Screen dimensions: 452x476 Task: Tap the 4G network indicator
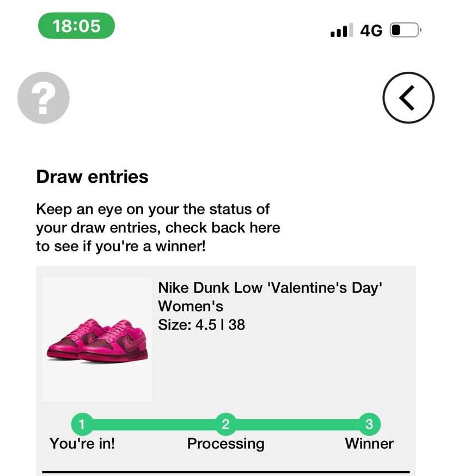(x=371, y=30)
